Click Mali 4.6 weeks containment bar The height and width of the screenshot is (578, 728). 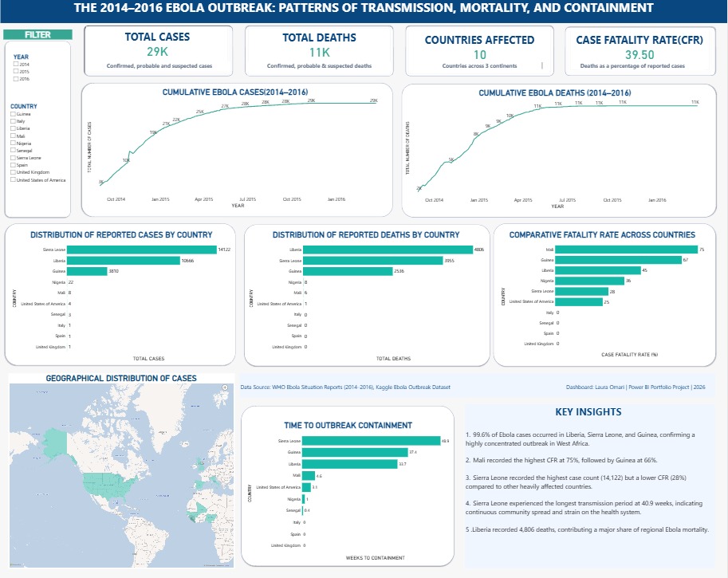point(309,475)
